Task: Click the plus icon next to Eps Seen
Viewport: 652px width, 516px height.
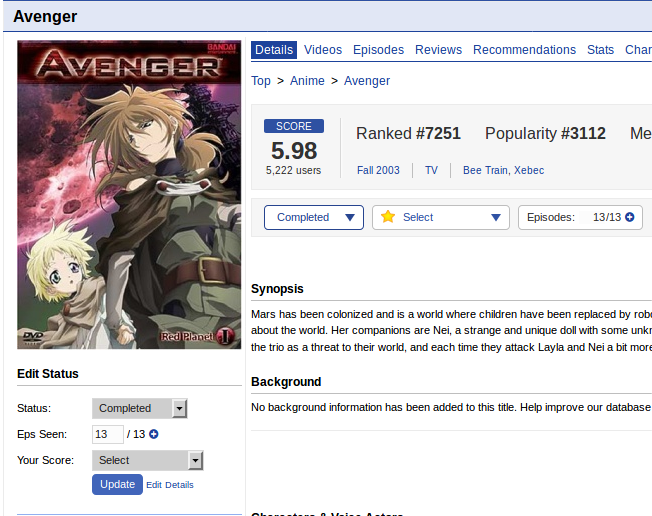Action: [154, 434]
